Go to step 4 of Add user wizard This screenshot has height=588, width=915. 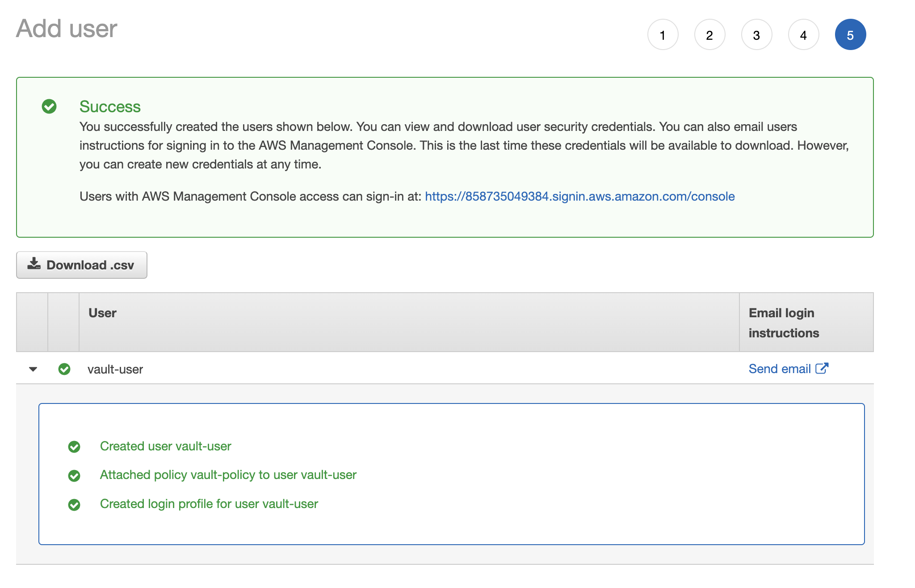[803, 35]
